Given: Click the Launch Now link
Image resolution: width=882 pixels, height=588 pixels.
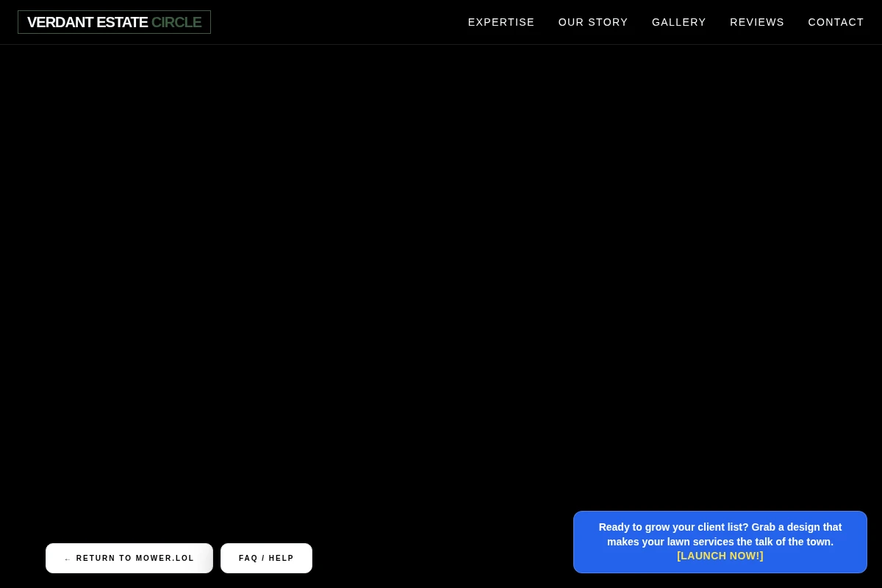Looking at the screenshot, I should pyautogui.click(x=720, y=556).
